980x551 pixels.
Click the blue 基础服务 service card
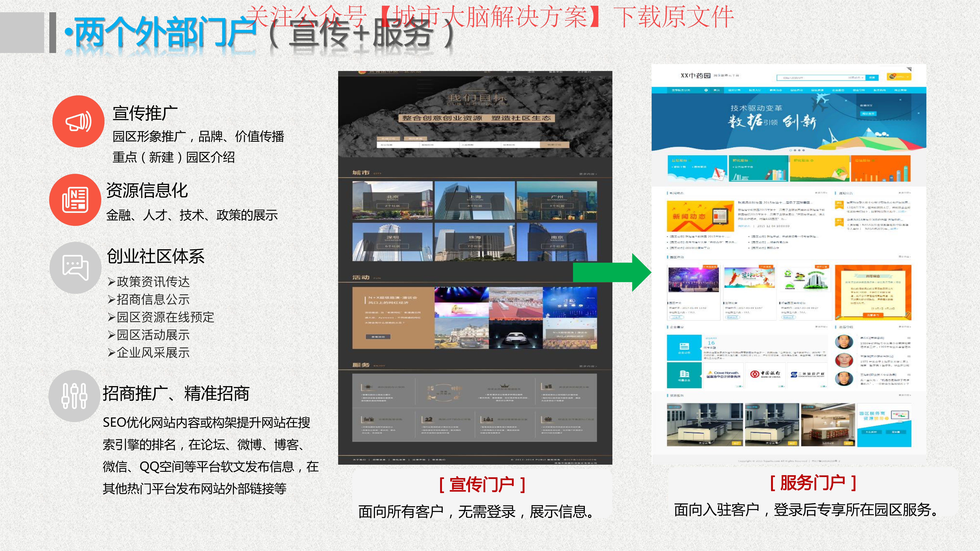697,168
